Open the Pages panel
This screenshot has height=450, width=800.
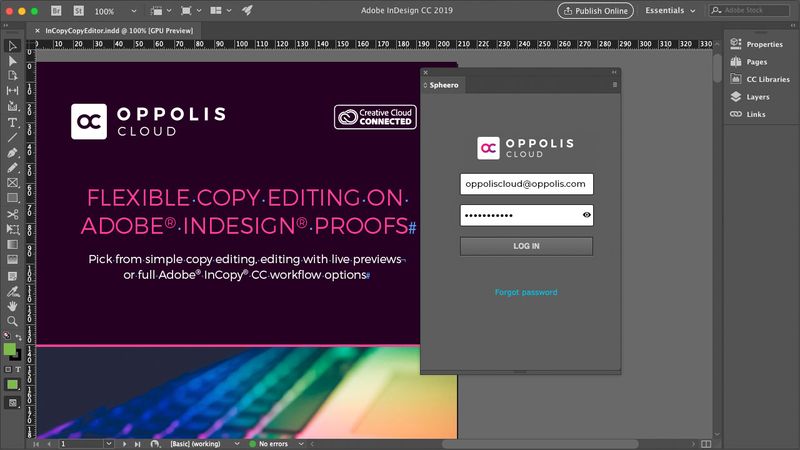coord(749,62)
